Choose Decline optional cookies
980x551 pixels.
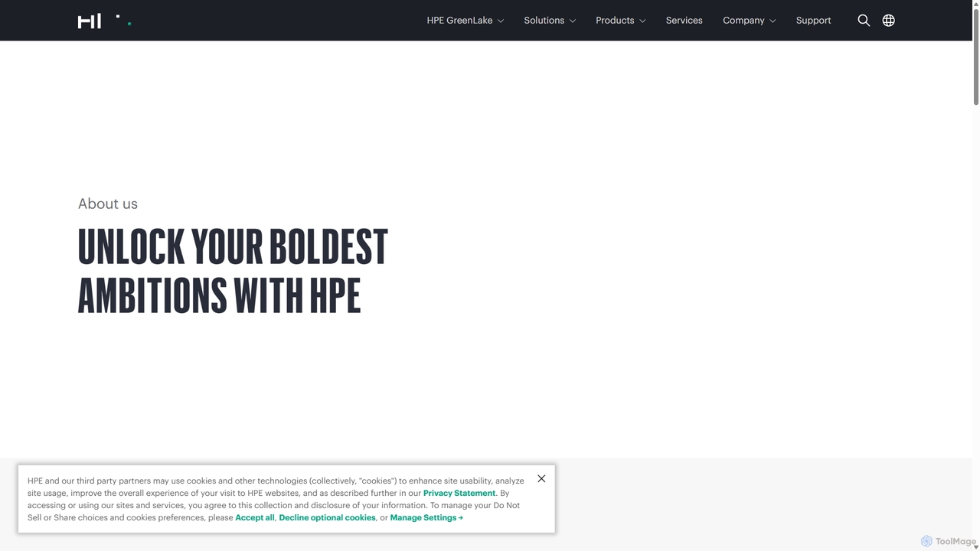click(327, 518)
